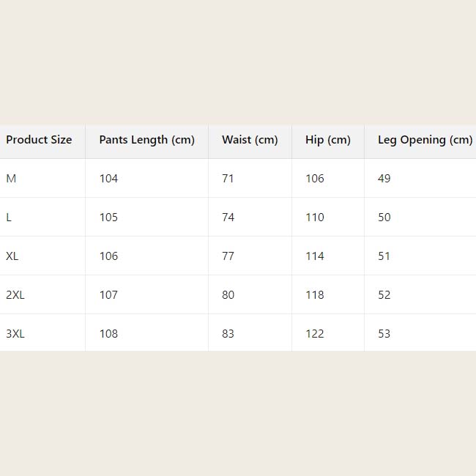The width and height of the screenshot is (476, 476).
Task: Select waist value 80 for 2XL
Action: pyautogui.click(x=228, y=295)
